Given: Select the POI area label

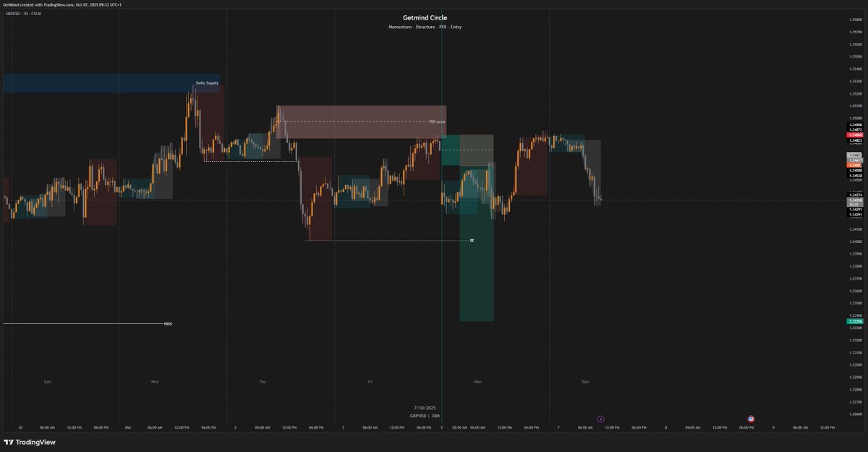Looking at the screenshot, I should [437, 121].
